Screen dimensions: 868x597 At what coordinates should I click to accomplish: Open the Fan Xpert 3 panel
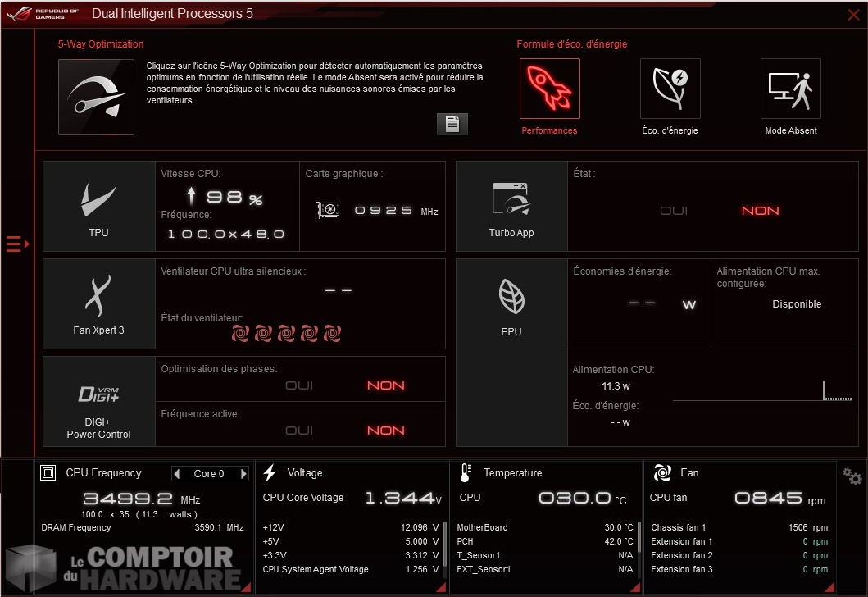99,303
